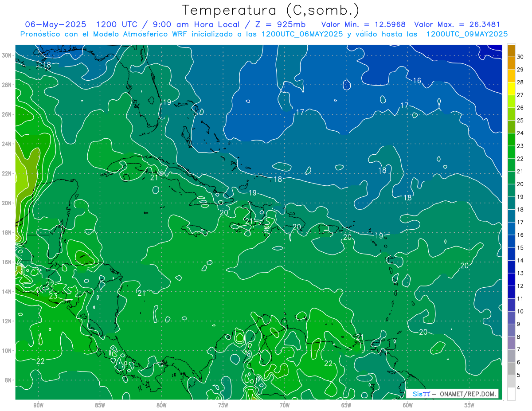Select the green color bar segment between 22 and 23
532x411 pixels.
(x=511, y=152)
